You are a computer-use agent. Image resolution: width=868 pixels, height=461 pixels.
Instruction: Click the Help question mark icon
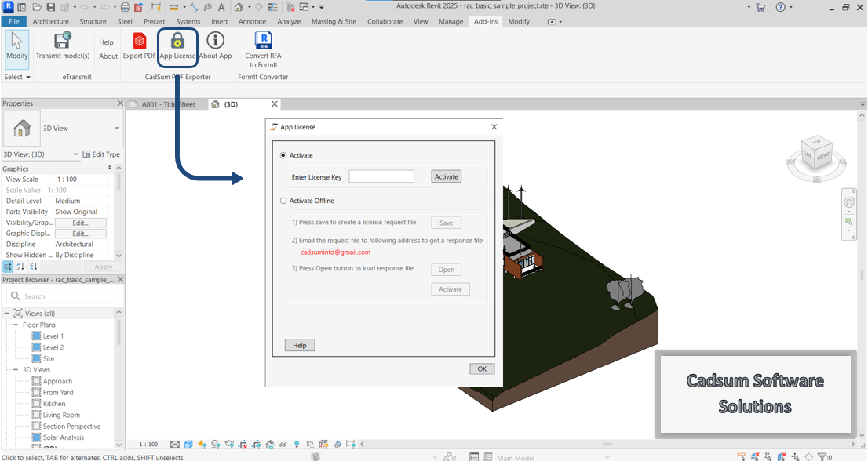(781, 7)
